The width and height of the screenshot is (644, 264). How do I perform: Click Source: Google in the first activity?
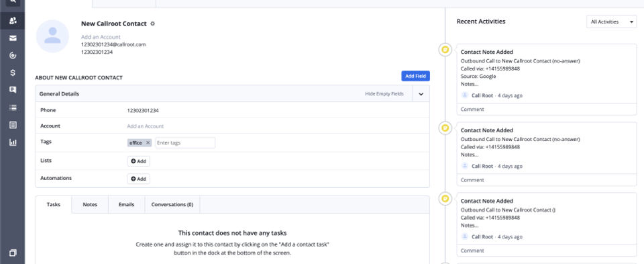pos(478,77)
